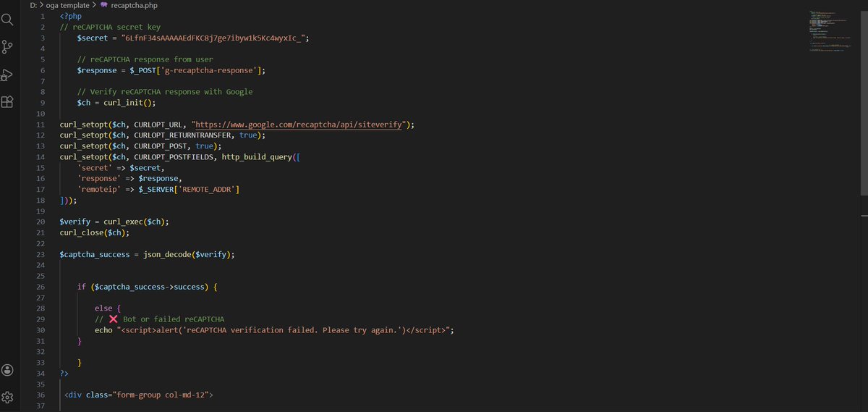Select the 'recaptcha.php' breadcrumb item
This screenshot has height=412, width=868.
pyautogui.click(x=135, y=5)
